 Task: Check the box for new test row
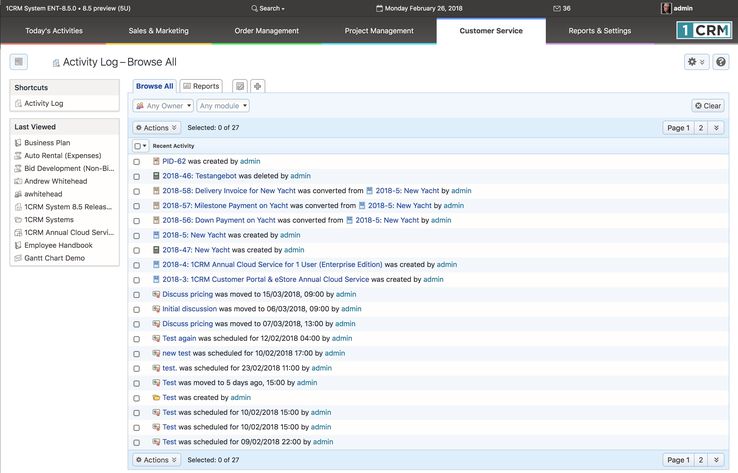pyautogui.click(x=136, y=354)
